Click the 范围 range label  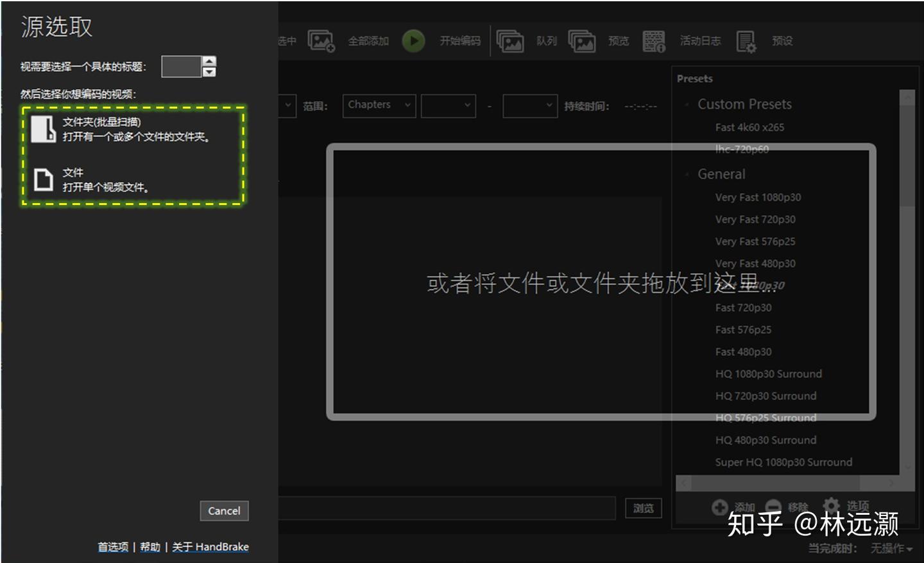[x=315, y=107]
